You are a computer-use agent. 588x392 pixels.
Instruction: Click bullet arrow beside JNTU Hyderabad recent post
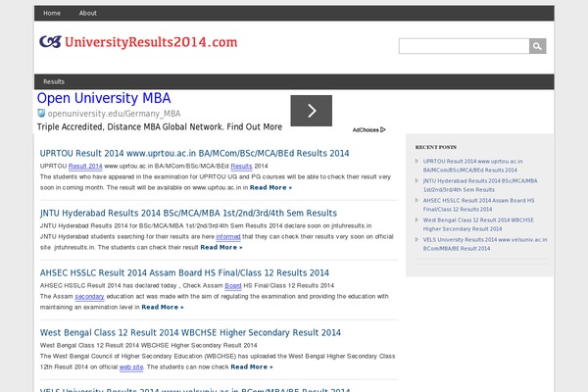point(417,180)
